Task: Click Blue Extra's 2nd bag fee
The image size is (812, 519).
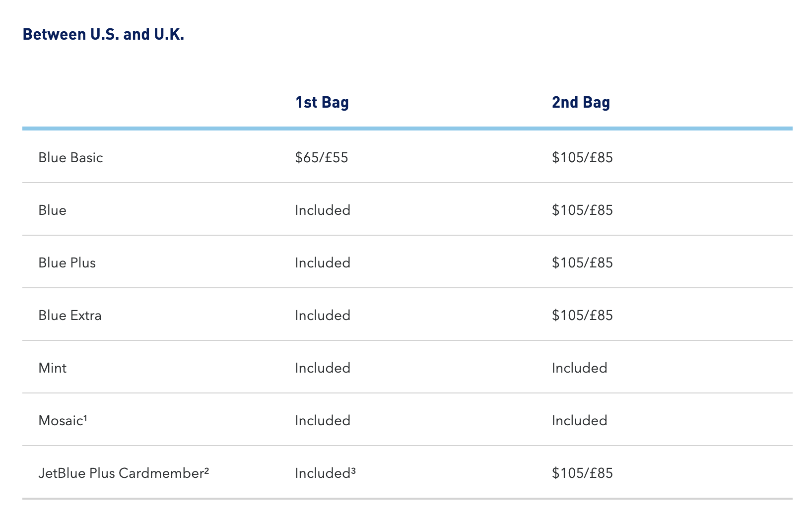Action: (x=582, y=316)
